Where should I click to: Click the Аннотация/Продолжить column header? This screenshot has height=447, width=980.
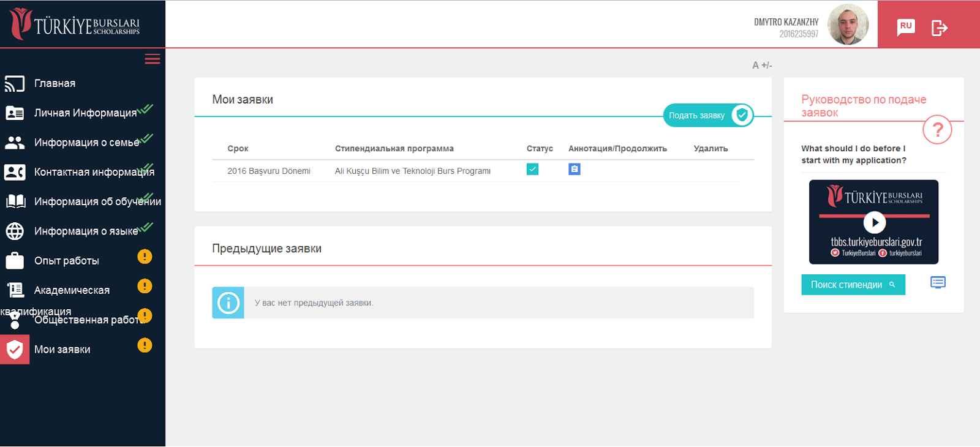[x=617, y=149]
